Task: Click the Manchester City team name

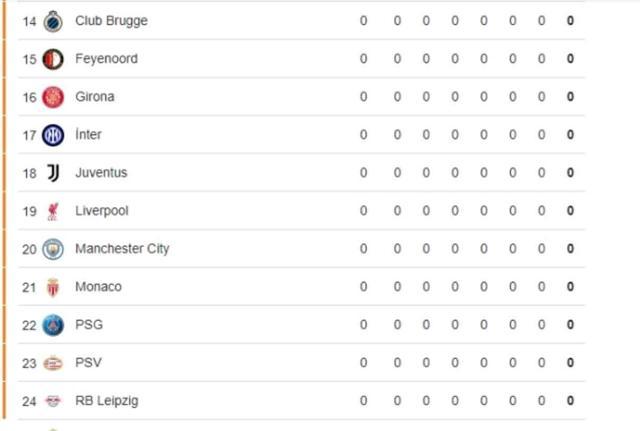Action: pyautogui.click(x=122, y=249)
